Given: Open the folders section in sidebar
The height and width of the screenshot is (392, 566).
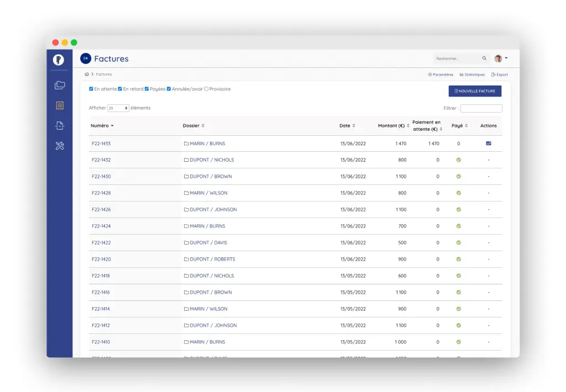Looking at the screenshot, I should point(60,85).
